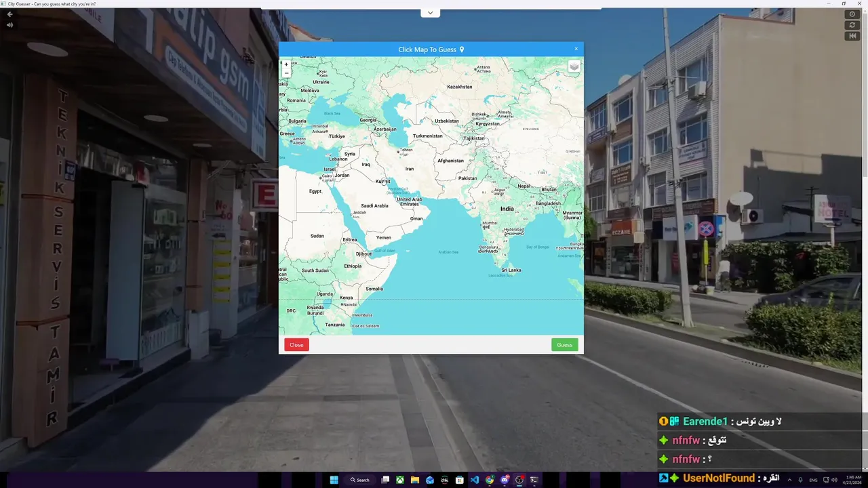Click the refresh arrows icon at top right
This screenshot has height=488, width=868.
click(x=852, y=25)
